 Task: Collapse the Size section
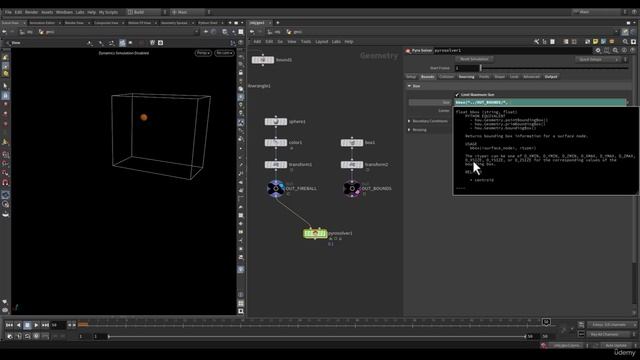point(409,86)
